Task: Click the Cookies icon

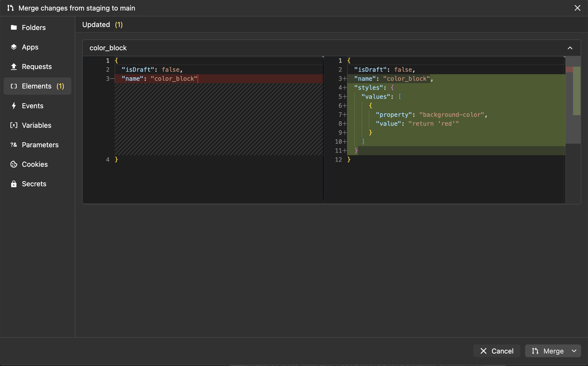Action: [14, 164]
